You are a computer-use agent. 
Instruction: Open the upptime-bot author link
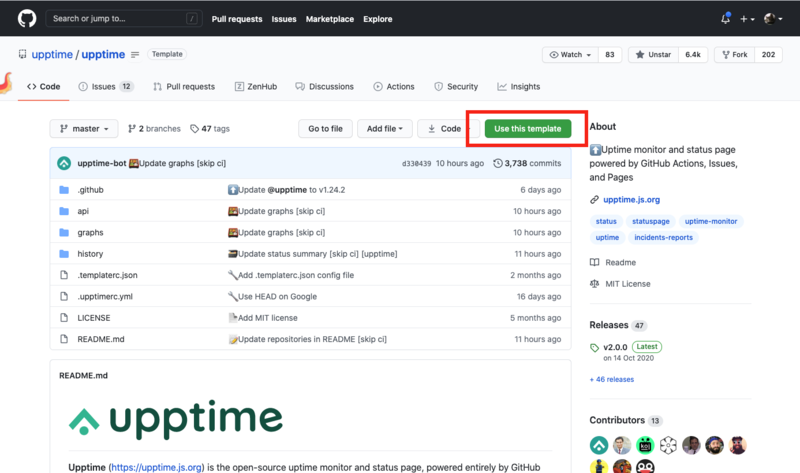point(102,163)
